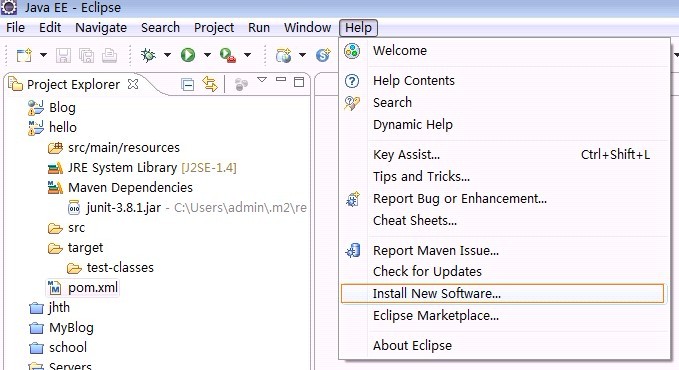Choose Key Assist... menu entry

point(505,155)
